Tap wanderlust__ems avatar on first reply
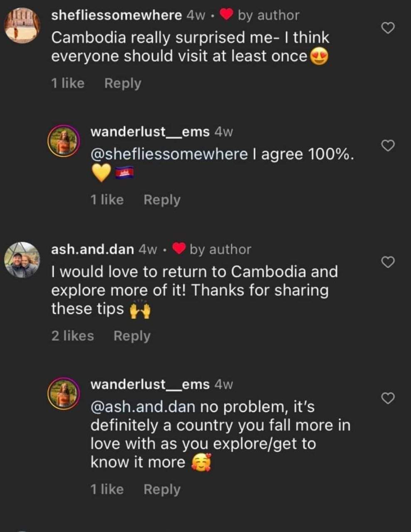This screenshot has height=532, width=411. (x=63, y=141)
